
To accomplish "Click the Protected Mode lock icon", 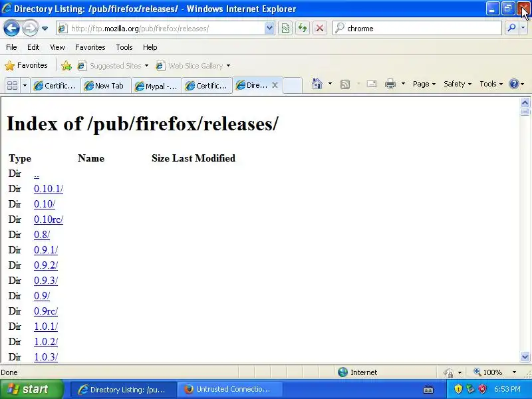I will point(448,372).
